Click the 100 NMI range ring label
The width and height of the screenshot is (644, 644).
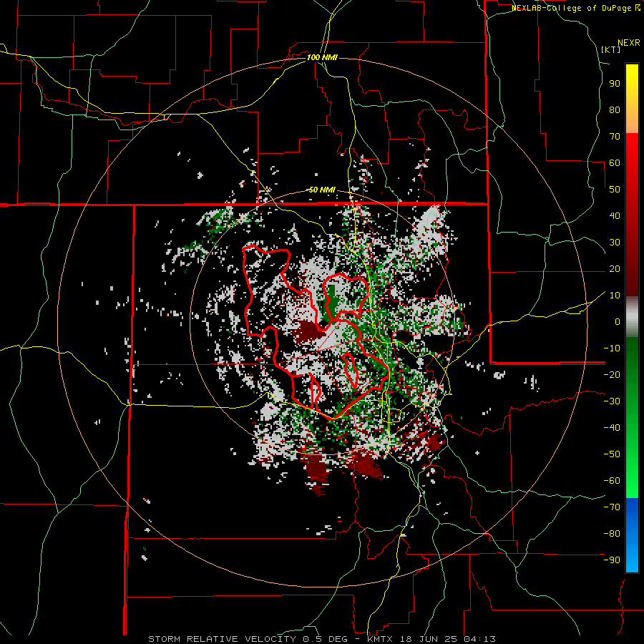tap(322, 57)
